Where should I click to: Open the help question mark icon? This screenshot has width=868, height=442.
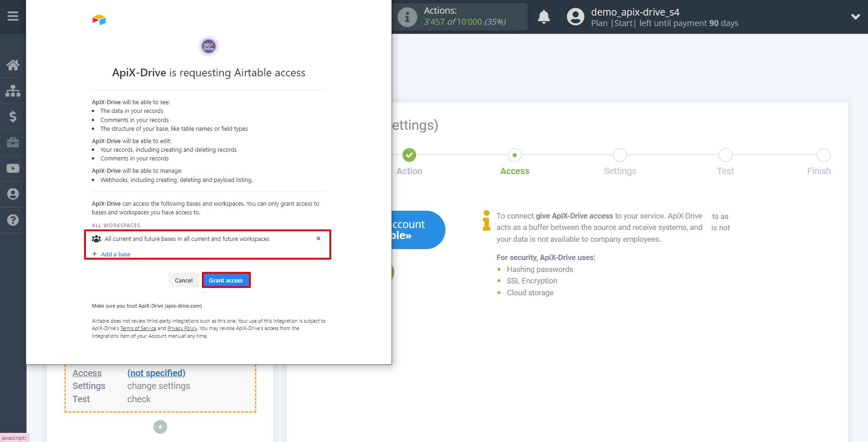[x=13, y=220]
